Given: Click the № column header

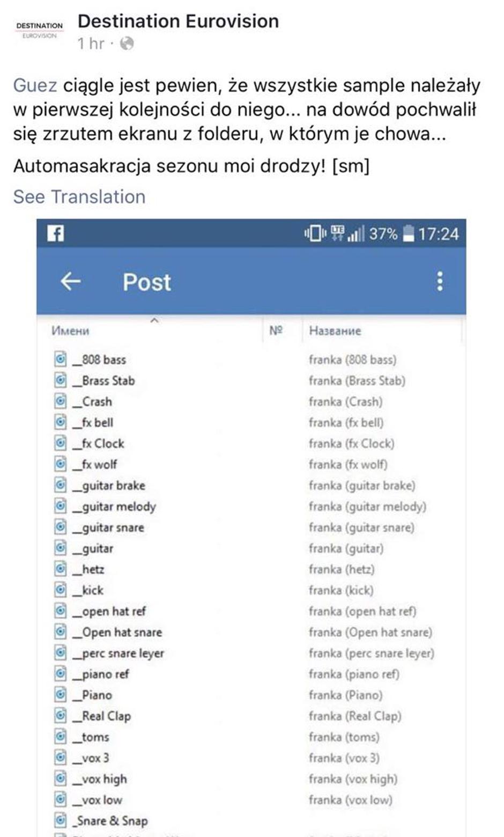Looking at the screenshot, I should 276,331.
